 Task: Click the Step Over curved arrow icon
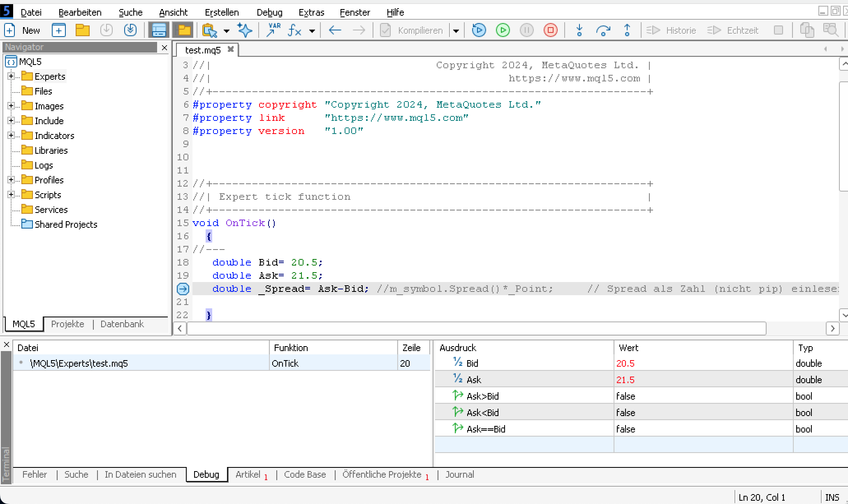click(603, 30)
